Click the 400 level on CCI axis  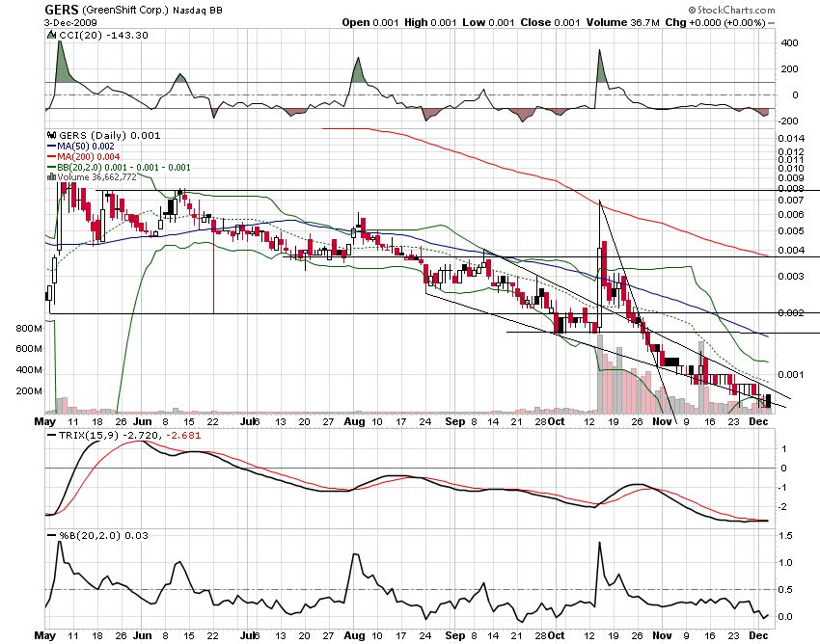tap(790, 42)
